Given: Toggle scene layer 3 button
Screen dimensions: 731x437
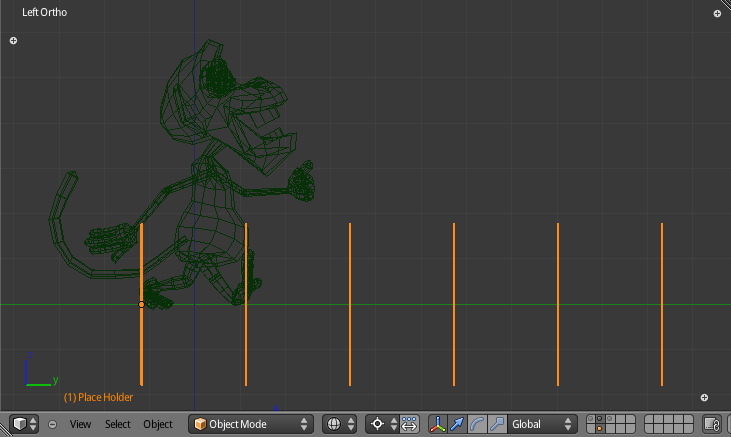Looking at the screenshot, I should tap(609, 419).
